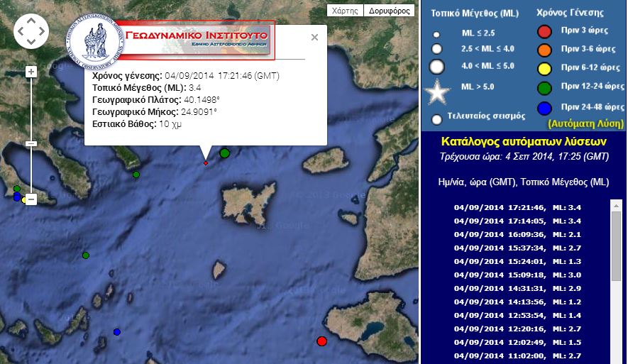The image size is (628, 364).
Task: Select the blue marker in the southern sea
Action: pos(117,332)
